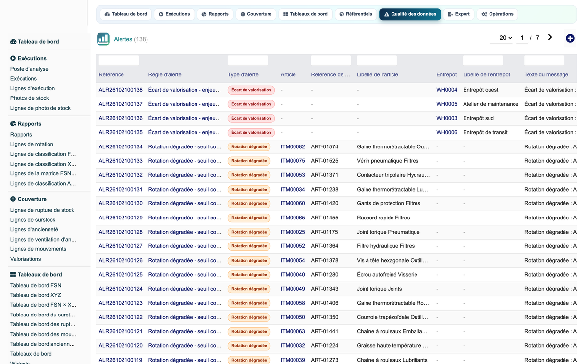Click the Joint torique Pneumatique cell
The height and width of the screenshot is (364, 588).
click(389, 232)
